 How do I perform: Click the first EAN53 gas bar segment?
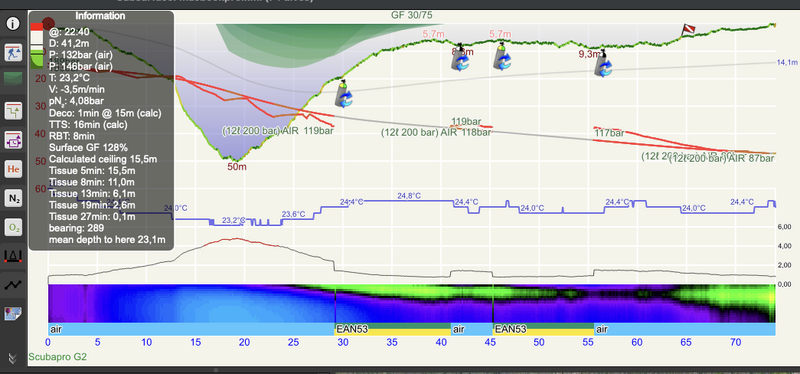392,329
